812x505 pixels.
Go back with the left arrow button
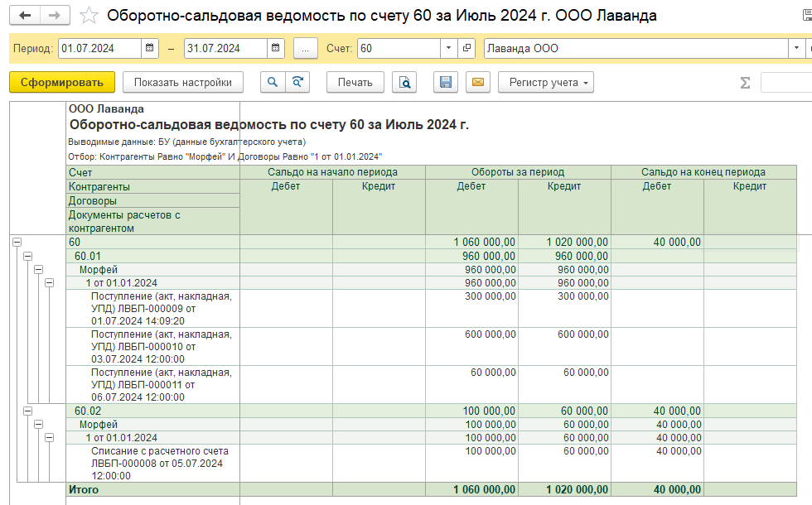pos(24,16)
